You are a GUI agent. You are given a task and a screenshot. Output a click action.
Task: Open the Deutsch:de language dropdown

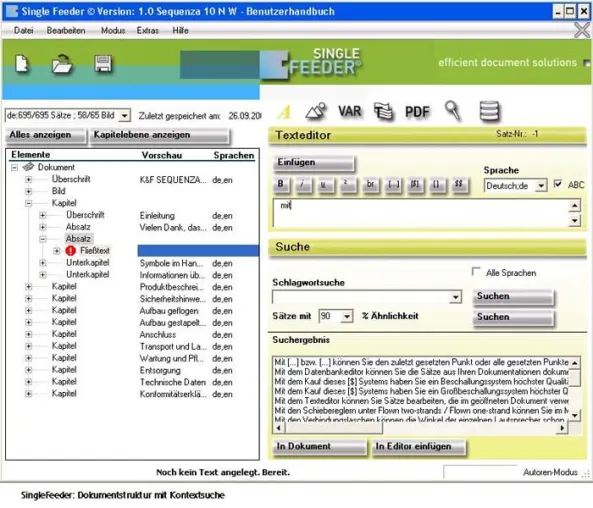click(x=541, y=186)
